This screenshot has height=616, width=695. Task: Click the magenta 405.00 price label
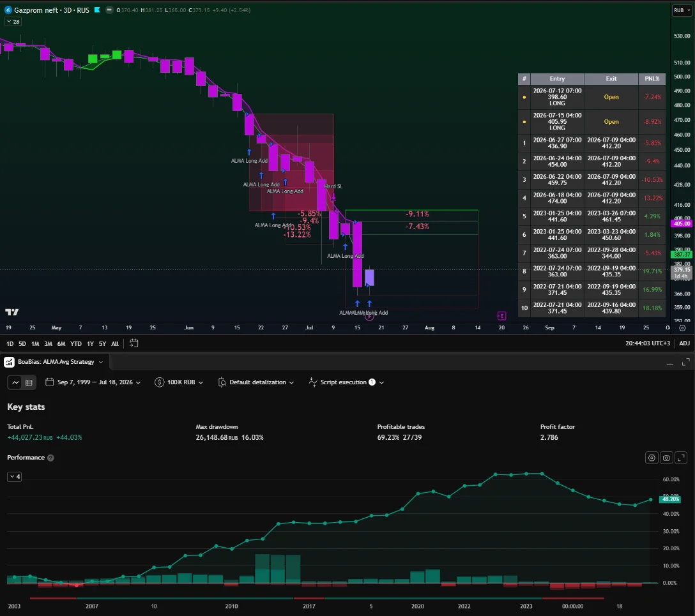tap(682, 223)
